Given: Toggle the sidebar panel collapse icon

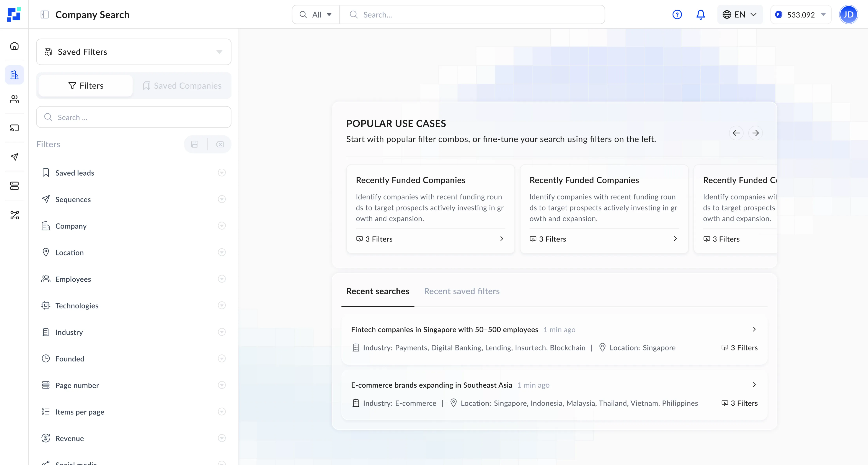Looking at the screenshot, I should coord(44,15).
